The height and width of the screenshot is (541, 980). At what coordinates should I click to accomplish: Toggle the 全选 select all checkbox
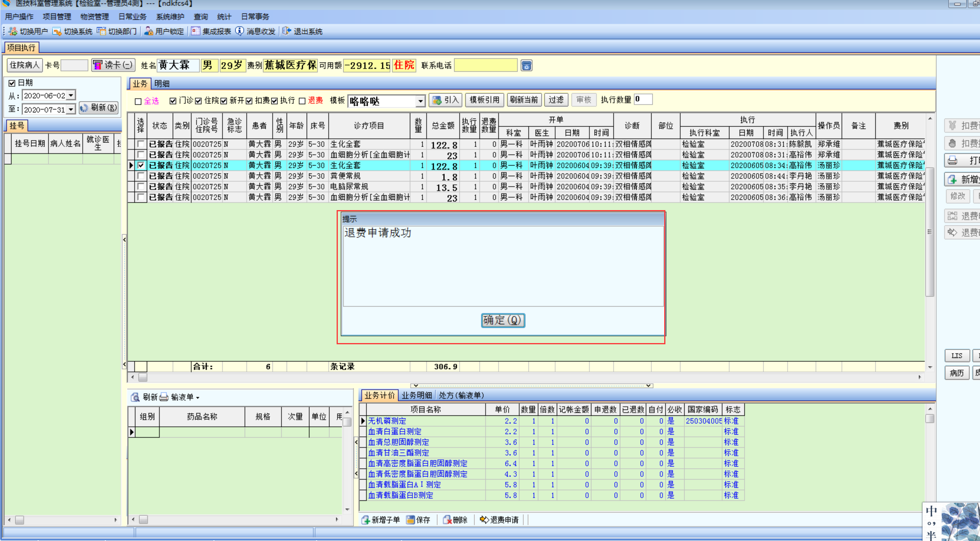(x=138, y=102)
